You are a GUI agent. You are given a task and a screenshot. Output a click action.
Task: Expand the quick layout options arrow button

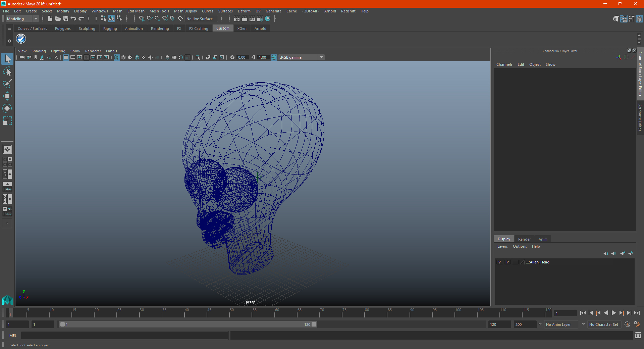tap(7, 223)
